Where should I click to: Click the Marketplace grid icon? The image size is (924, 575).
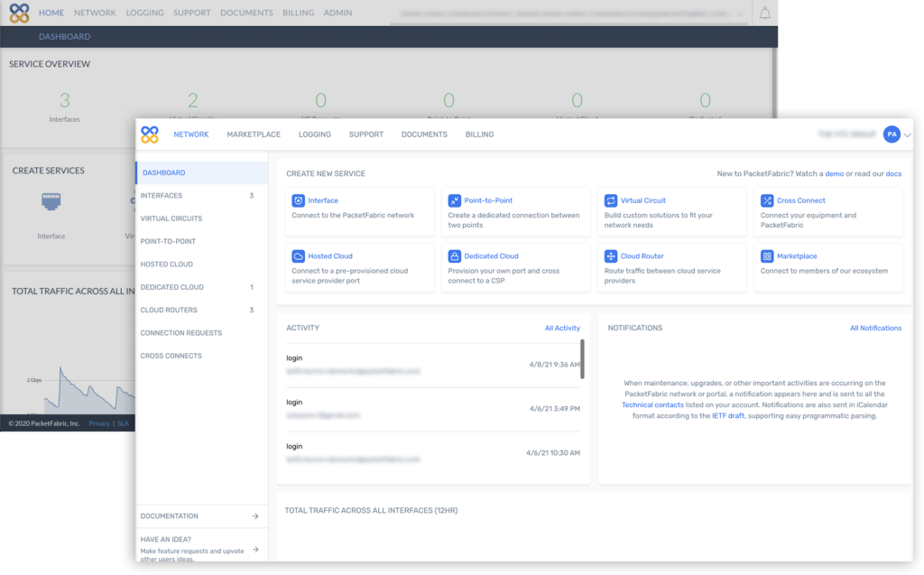tap(767, 256)
